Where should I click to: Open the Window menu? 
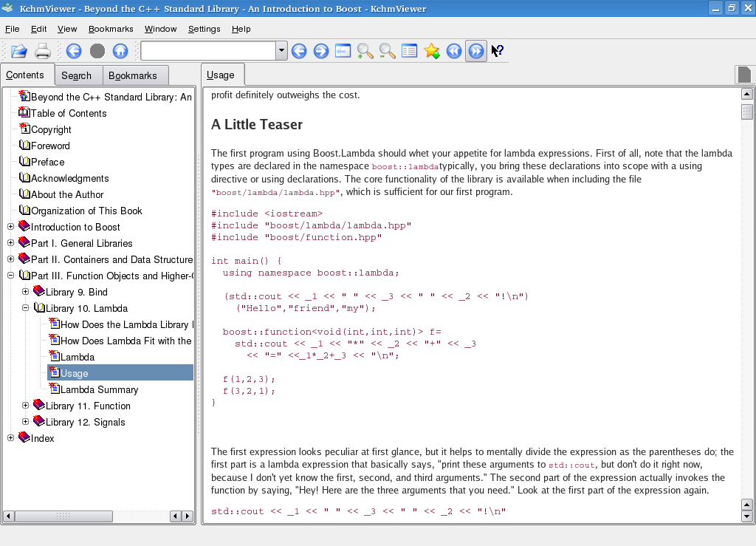tap(160, 29)
